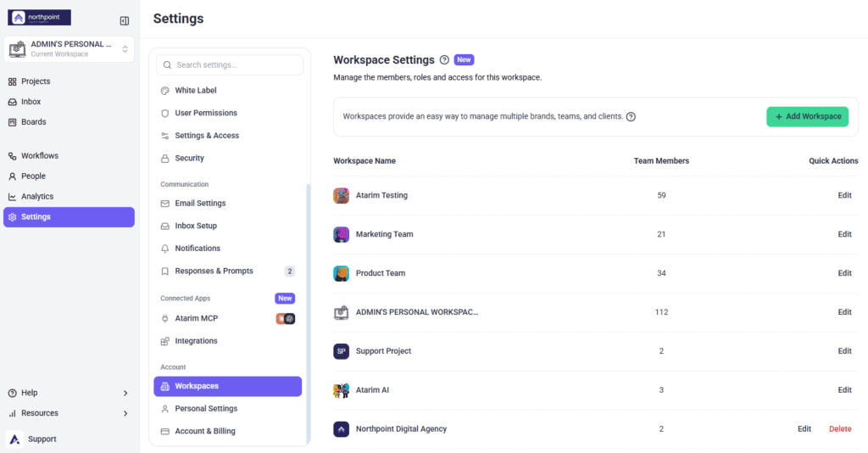Click help icon next to Workspace Settings

[444, 60]
